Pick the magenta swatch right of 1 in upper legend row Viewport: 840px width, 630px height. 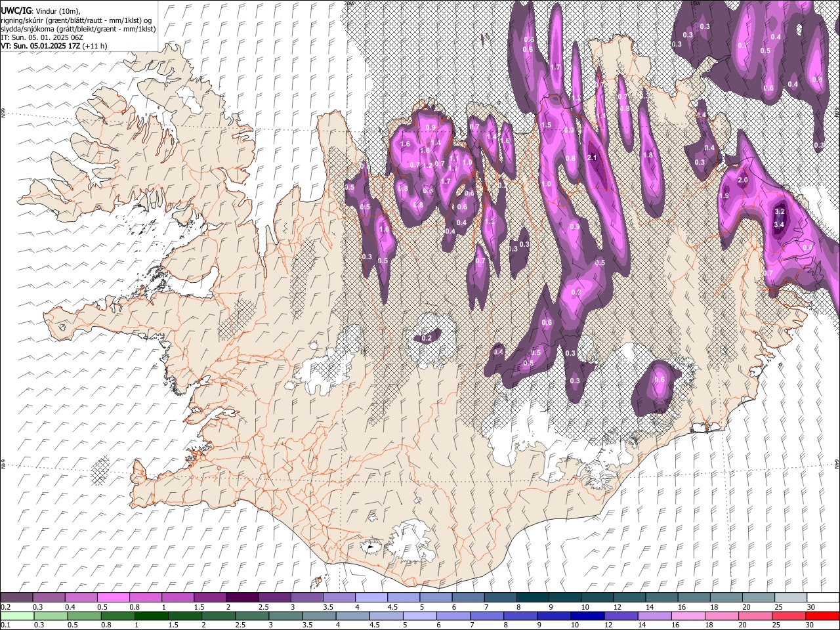click(178, 597)
